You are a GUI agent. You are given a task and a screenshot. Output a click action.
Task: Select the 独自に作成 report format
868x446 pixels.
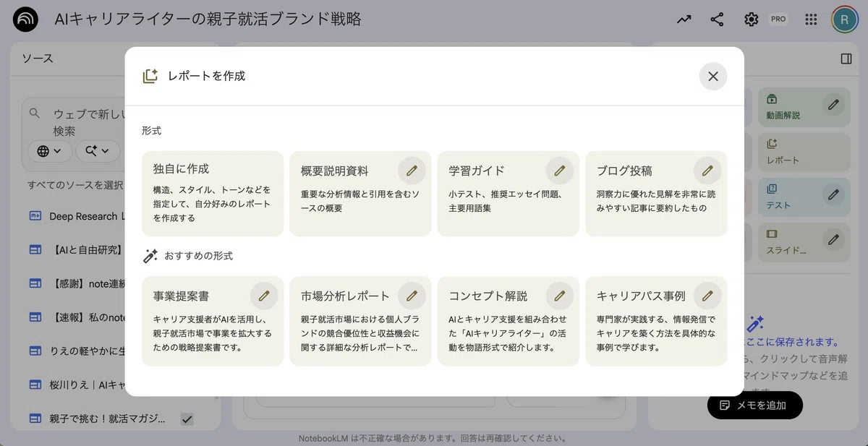[213, 193]
